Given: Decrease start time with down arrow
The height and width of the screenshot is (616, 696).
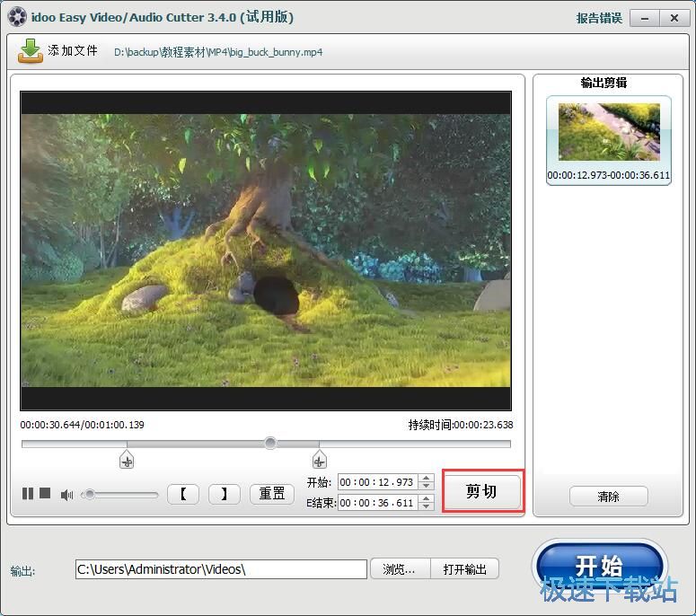Looking at the screenshot, I should click(x=426, y=487).
